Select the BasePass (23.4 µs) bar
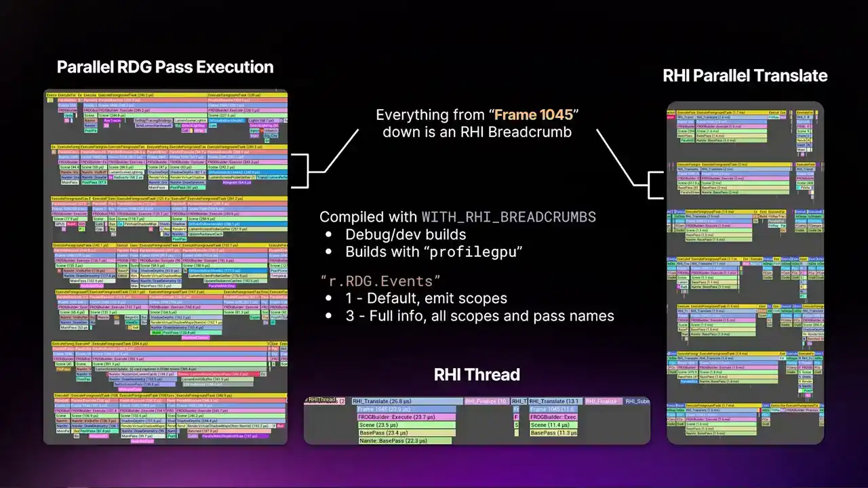The width and height of the screenshot is (868, 488). tap(406, 432)
